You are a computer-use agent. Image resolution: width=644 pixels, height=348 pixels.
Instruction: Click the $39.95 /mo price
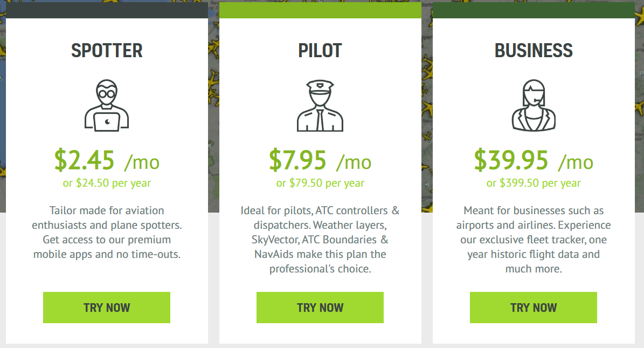[x=534, y=160]
